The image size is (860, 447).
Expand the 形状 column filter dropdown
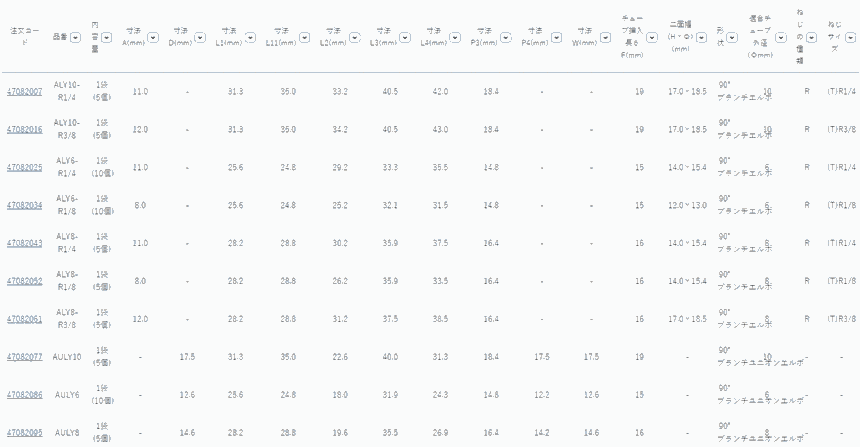click(x=729, y=39)
